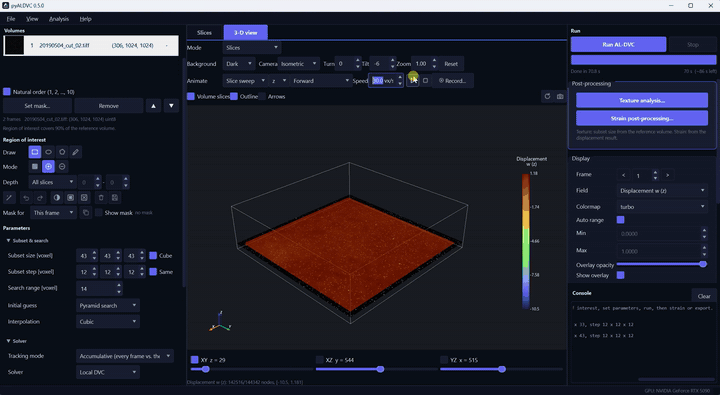Image resolution: width=720 pixels, height=395 pixels.
Task: Open the Analysis menu
Action: pyautogui.click(x=59, y=19)
